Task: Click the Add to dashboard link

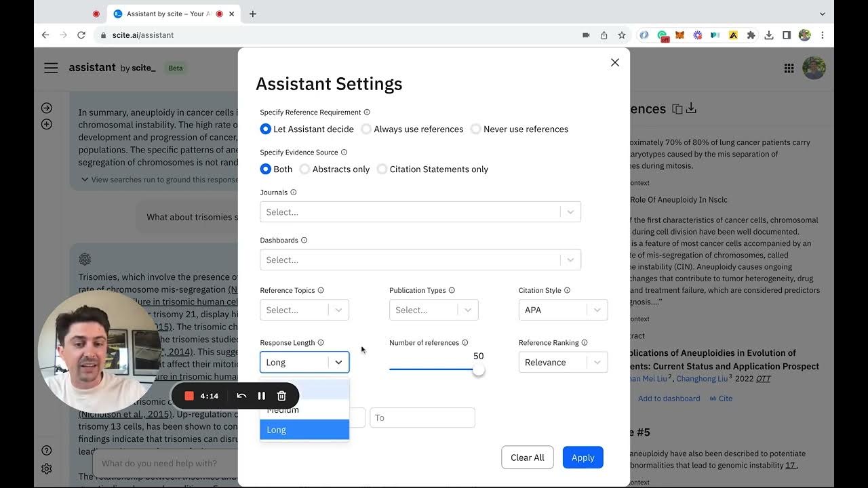Action: (x=669, y=399)
